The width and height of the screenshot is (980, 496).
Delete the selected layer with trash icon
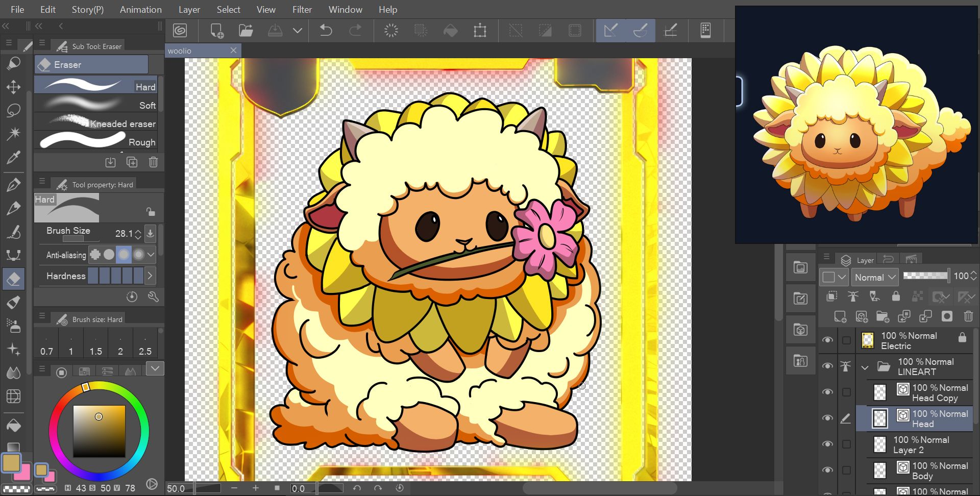(968, 316)
